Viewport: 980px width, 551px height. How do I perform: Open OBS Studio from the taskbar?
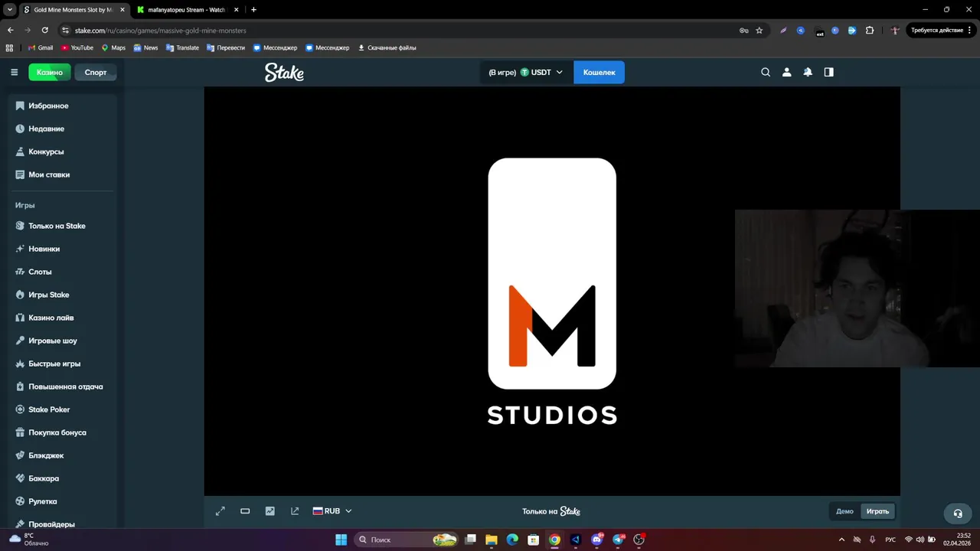[x=639, y=540]
